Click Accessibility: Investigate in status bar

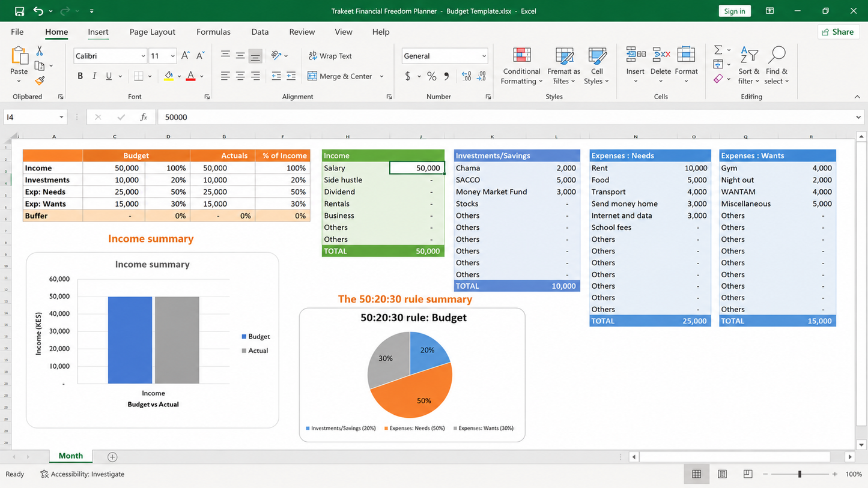tap(82, 474)
